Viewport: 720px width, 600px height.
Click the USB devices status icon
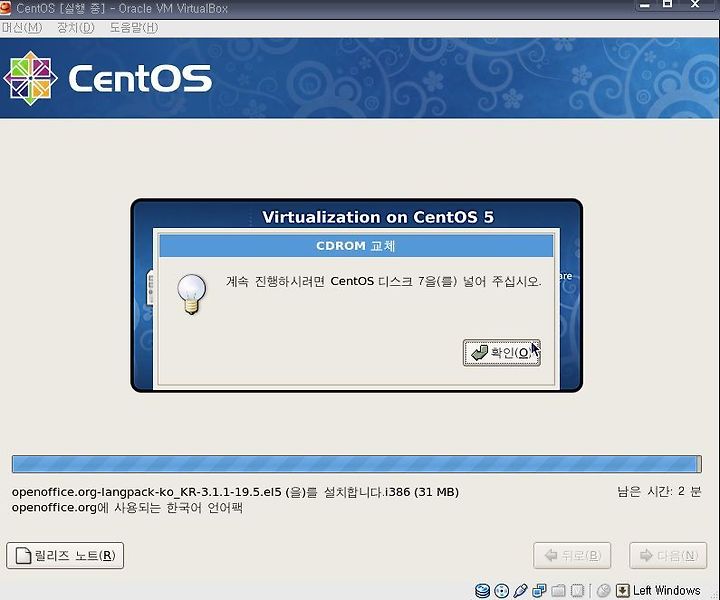[520, 590]
